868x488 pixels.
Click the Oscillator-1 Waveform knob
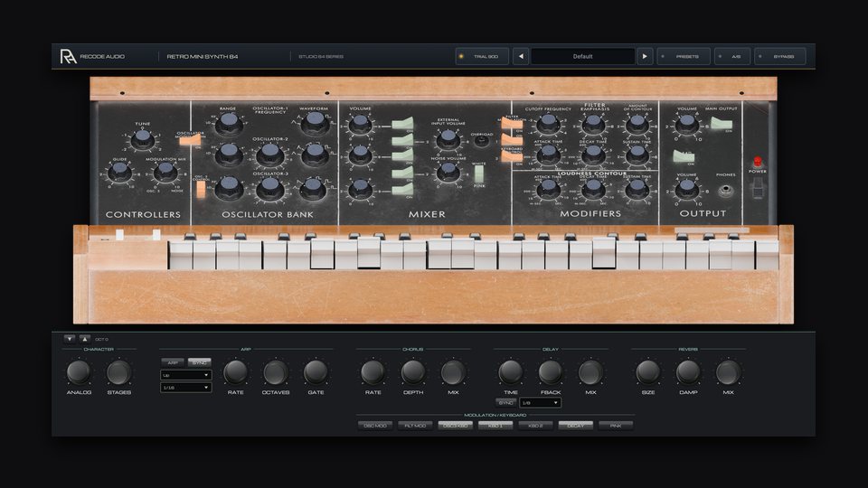click(315, 123)
